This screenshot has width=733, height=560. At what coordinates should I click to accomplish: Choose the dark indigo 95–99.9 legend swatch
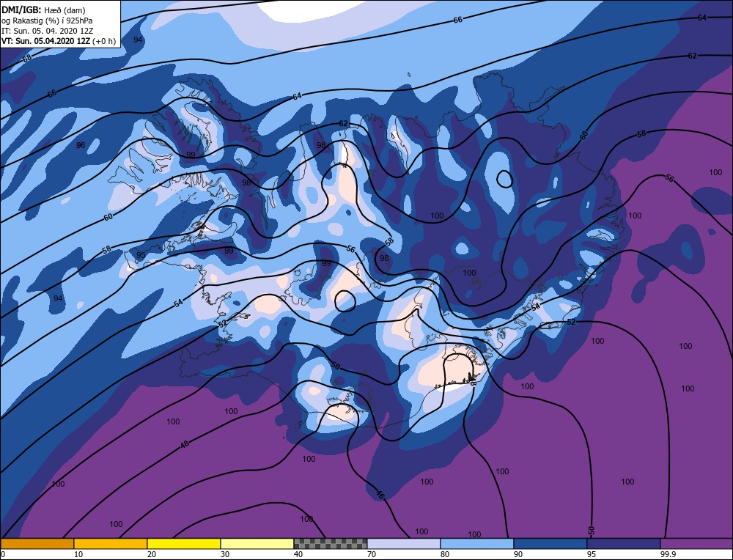tap(624, 544)
